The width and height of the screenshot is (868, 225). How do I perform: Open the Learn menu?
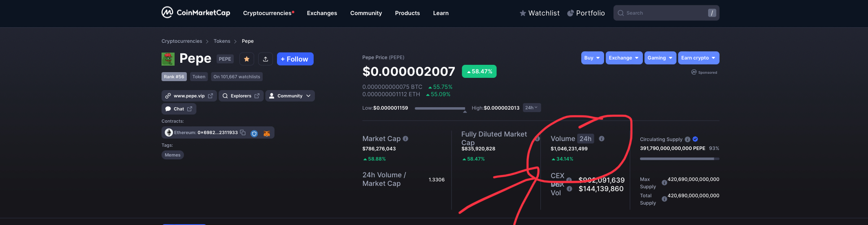tap(441, 13)
